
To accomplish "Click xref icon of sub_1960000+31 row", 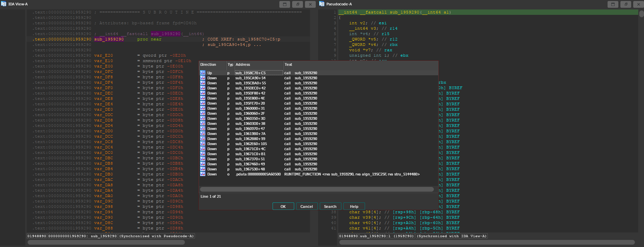I will click(203, 108).
